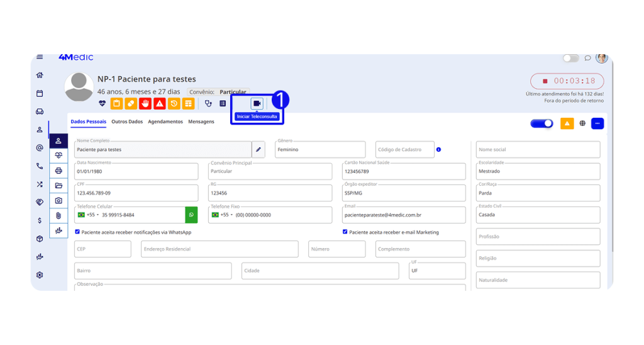Open the settings gear icon
The image size is (644, 345).
coord(40,274)
